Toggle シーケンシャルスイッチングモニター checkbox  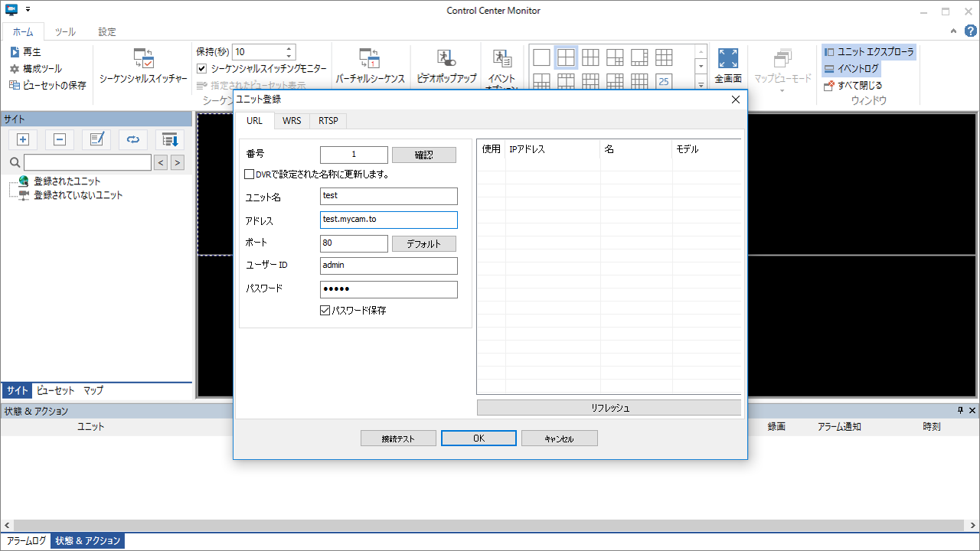coord(202,69)
